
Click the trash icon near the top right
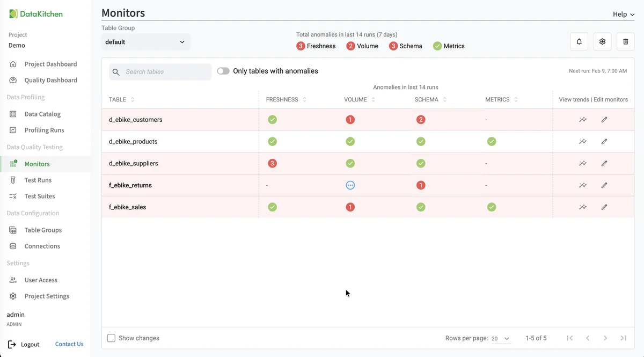625,41
